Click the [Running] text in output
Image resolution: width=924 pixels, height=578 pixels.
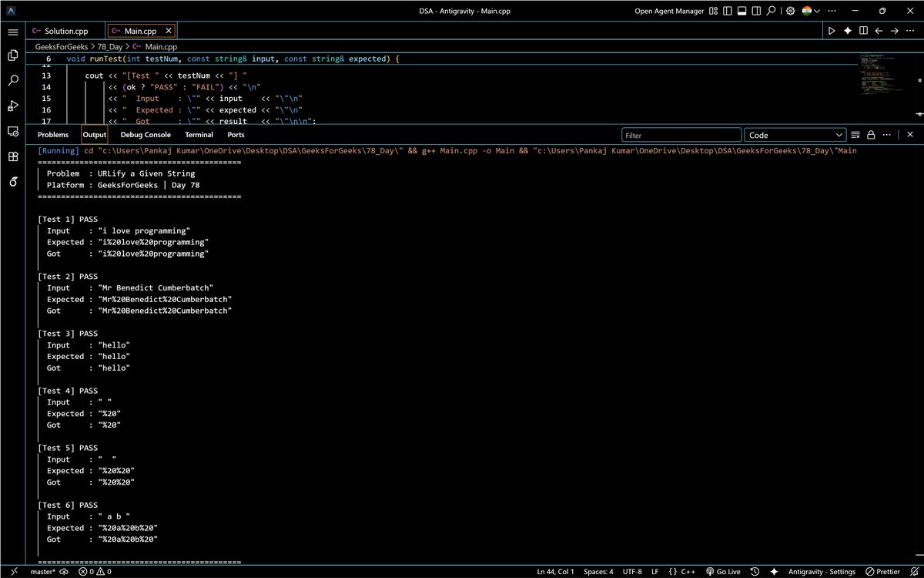(x=58, y=150)
